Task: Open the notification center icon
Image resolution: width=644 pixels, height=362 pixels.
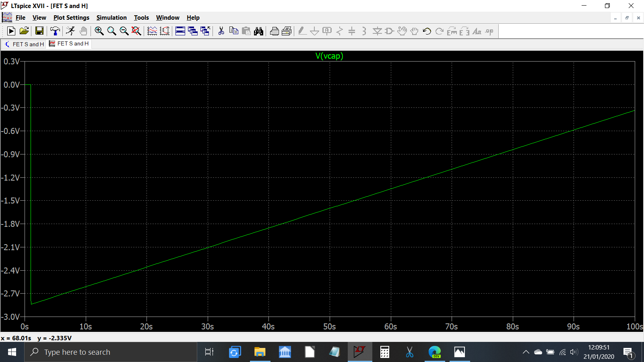Action: click(629, 353)
